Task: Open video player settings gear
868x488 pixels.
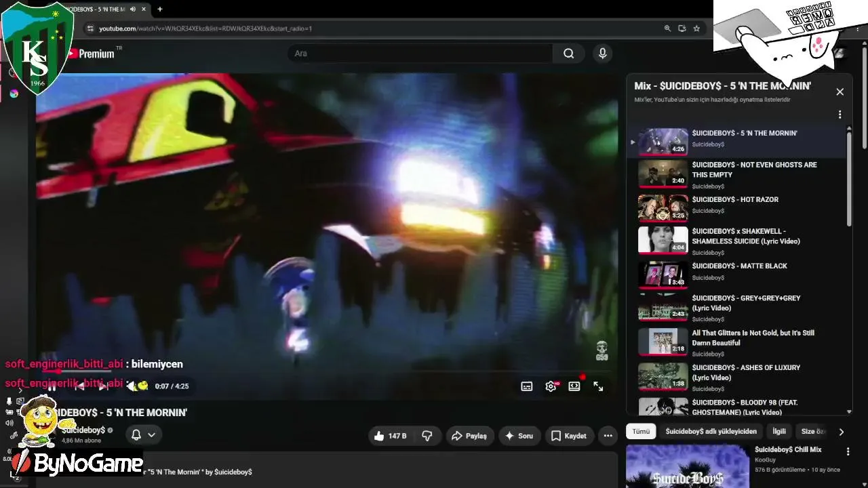Action: click(551, 386)
